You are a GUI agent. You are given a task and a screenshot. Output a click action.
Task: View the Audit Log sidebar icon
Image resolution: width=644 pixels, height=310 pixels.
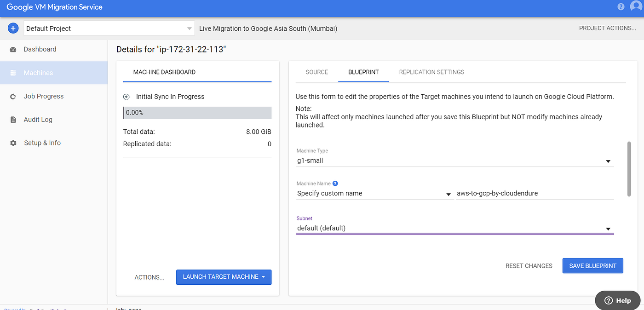(x=13, y=120)
